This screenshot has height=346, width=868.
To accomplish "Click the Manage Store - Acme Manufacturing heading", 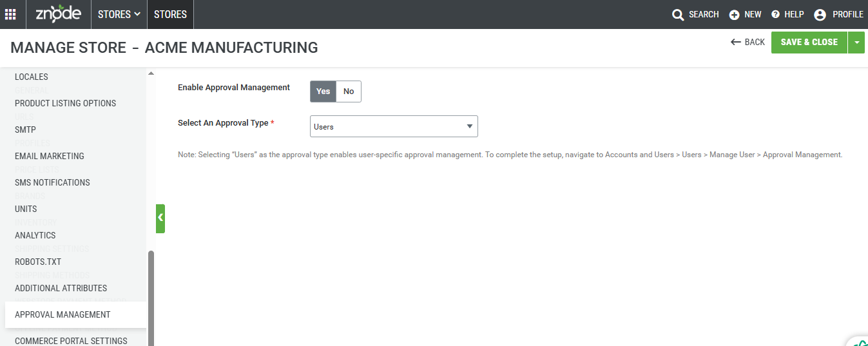I will [x=164, y=47].
